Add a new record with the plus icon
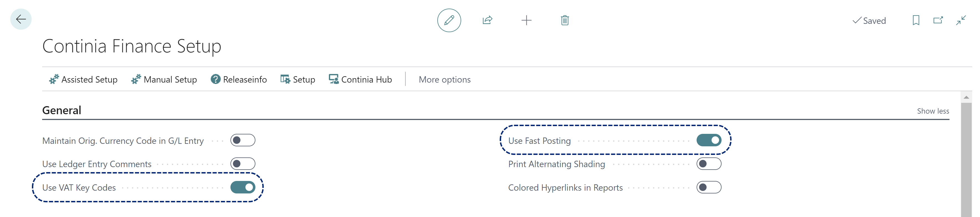The image size is (980, 217). 526,20
